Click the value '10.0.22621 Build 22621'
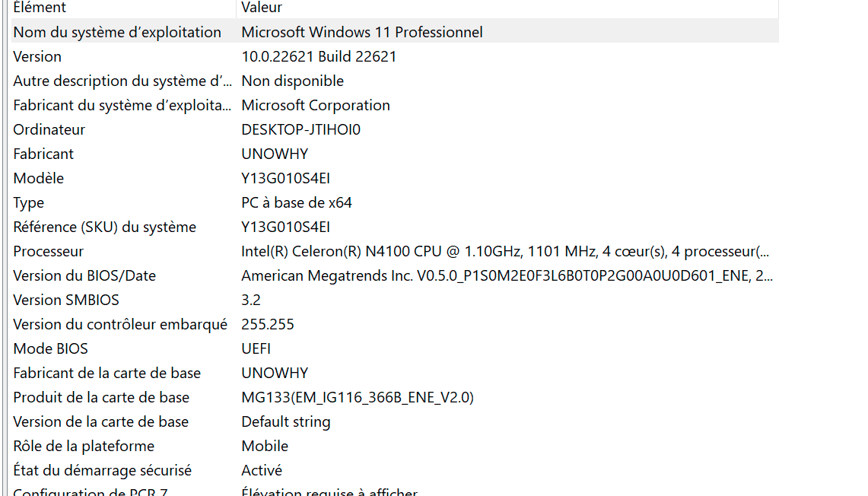 (319, 56)
